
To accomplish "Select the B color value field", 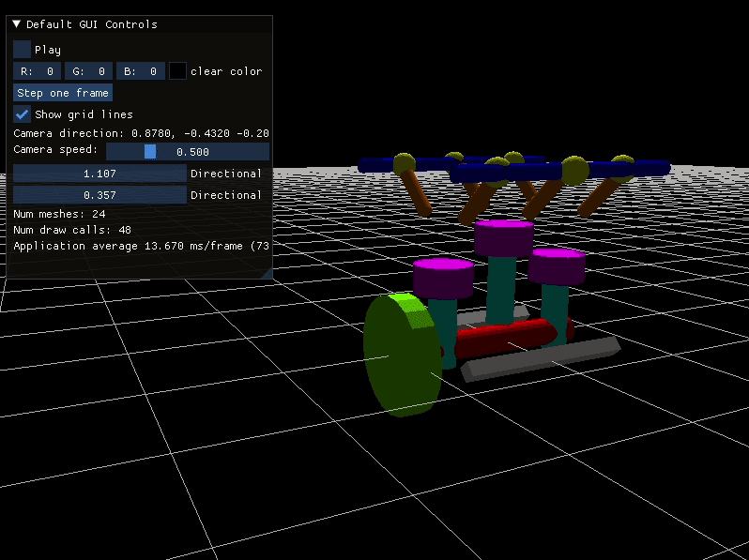I will click(140, 71).
